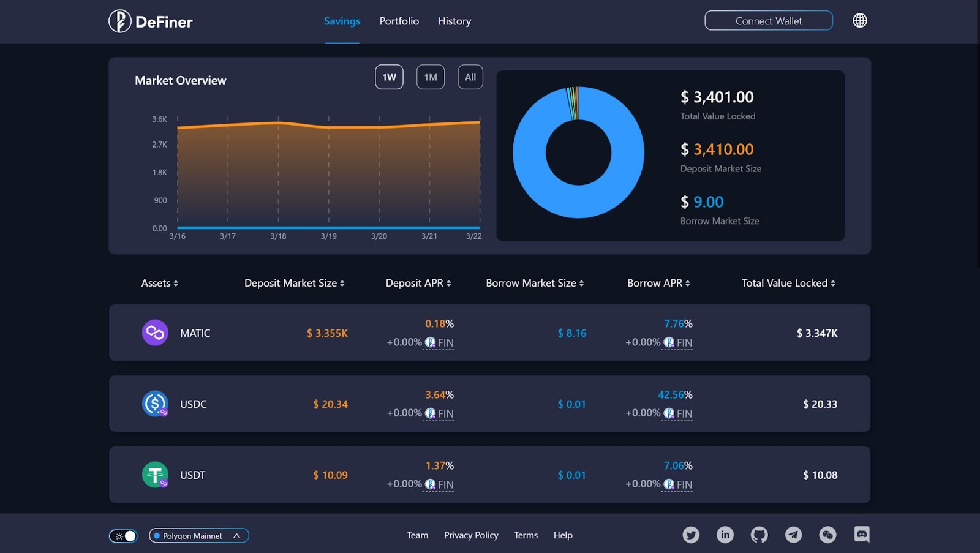This screenshot has width=980, height=553.
Task: Click USDT deposit size $ 10.09
Action: (330, 475)
